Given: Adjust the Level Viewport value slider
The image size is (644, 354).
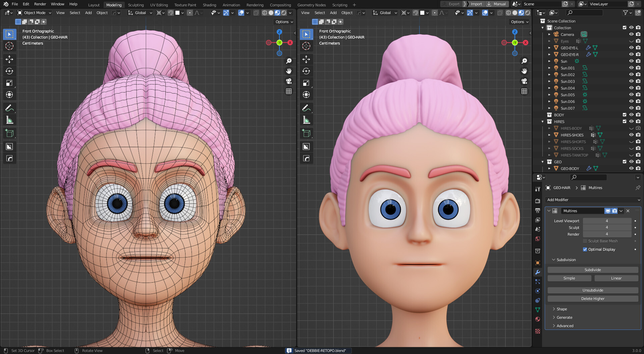Looking at the screenshot, I should (607, 221).
